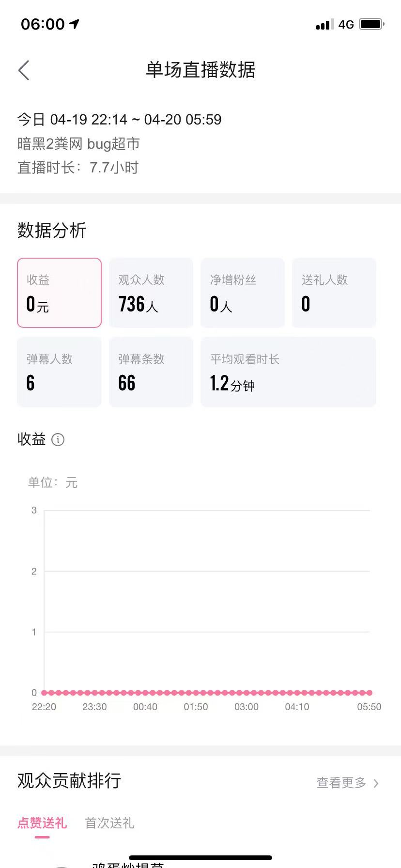This screenshot has width=401, height=868.
Task: Click the 查看更多 link
Action: click(341, 783)
